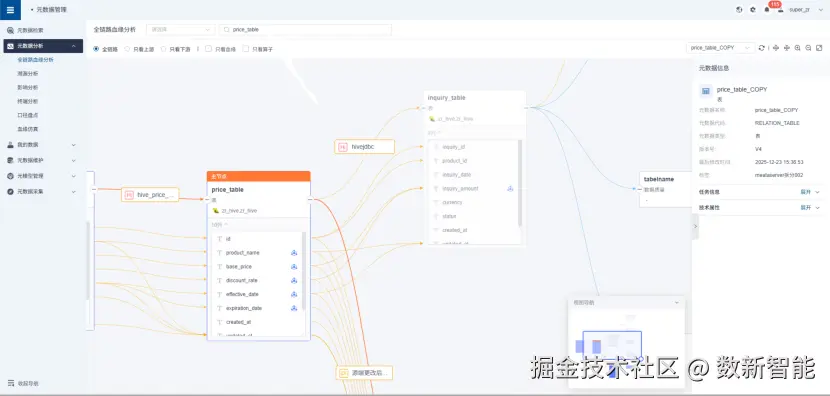Open 血缘仿真 menu item

(28, 129)
